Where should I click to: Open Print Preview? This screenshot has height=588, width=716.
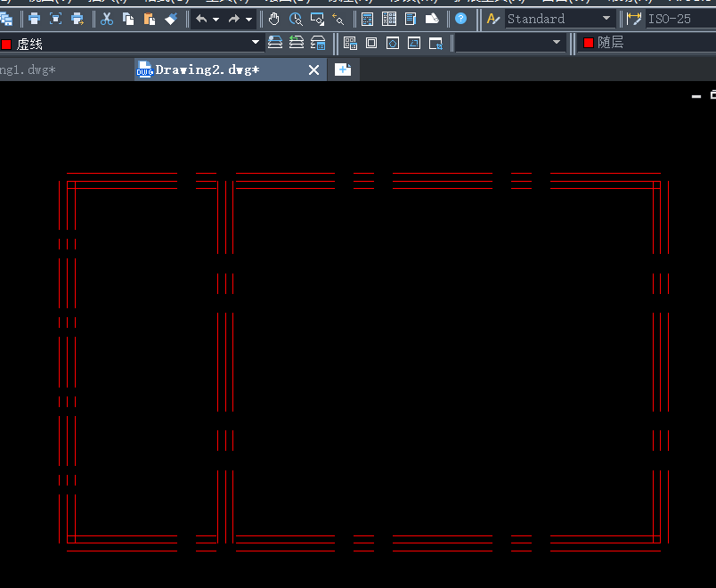click(x=56, y=19)
